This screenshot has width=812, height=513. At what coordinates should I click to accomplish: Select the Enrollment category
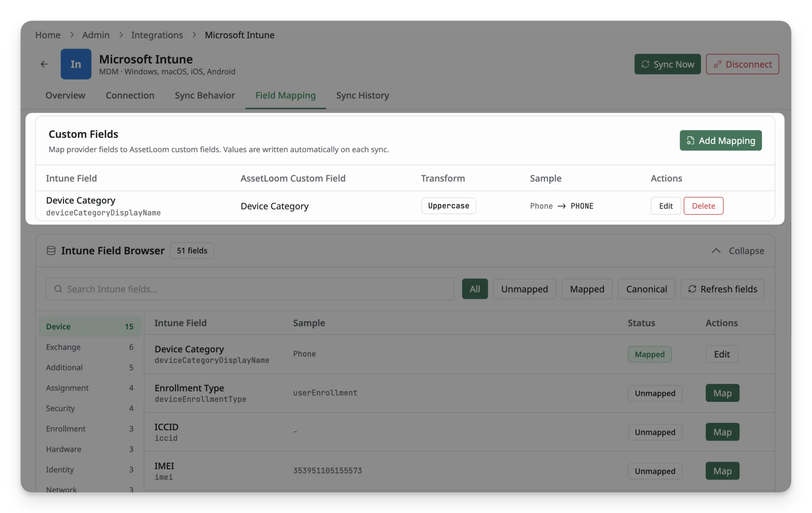click(89, 429)
